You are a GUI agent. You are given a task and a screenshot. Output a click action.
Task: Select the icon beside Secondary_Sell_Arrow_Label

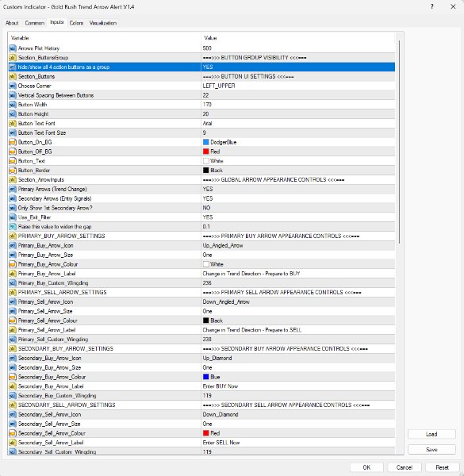pos(13,443)
